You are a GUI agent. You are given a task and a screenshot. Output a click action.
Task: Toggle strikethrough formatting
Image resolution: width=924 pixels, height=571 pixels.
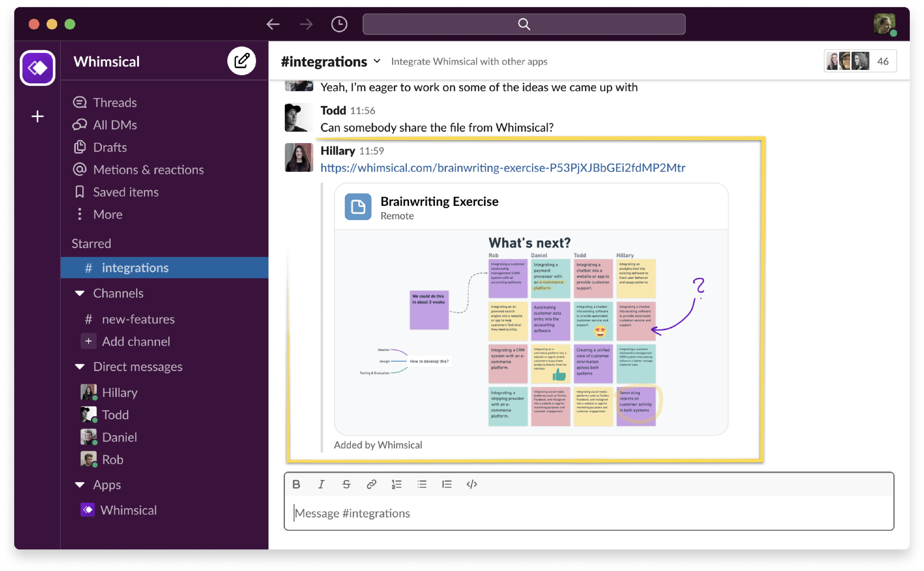[x=346, y=484]
